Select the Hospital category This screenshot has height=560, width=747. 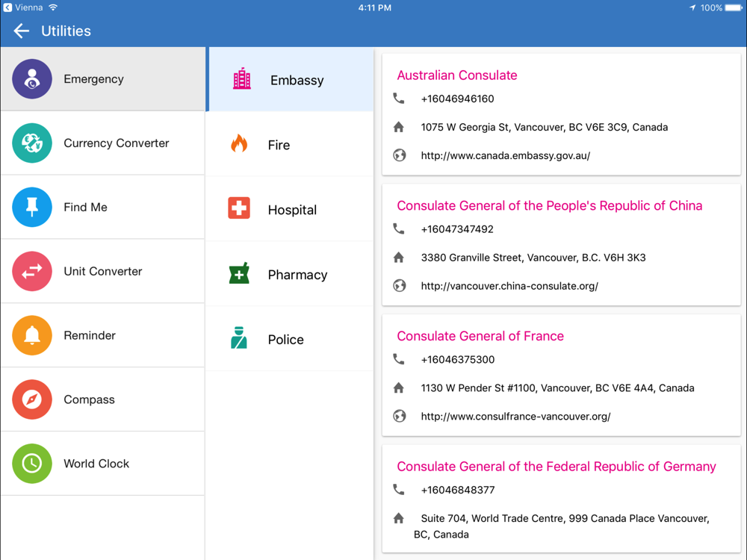click(x=291, y=209)
